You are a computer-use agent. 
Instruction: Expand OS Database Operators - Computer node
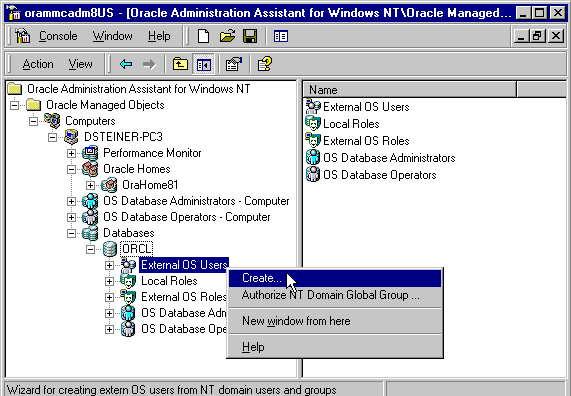(71, 217)
